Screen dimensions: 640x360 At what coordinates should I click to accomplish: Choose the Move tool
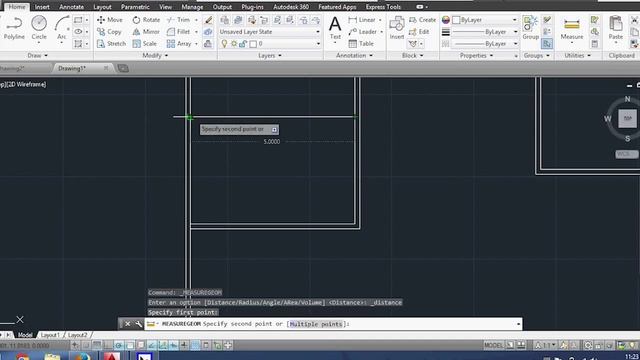[x=110, y=20]
